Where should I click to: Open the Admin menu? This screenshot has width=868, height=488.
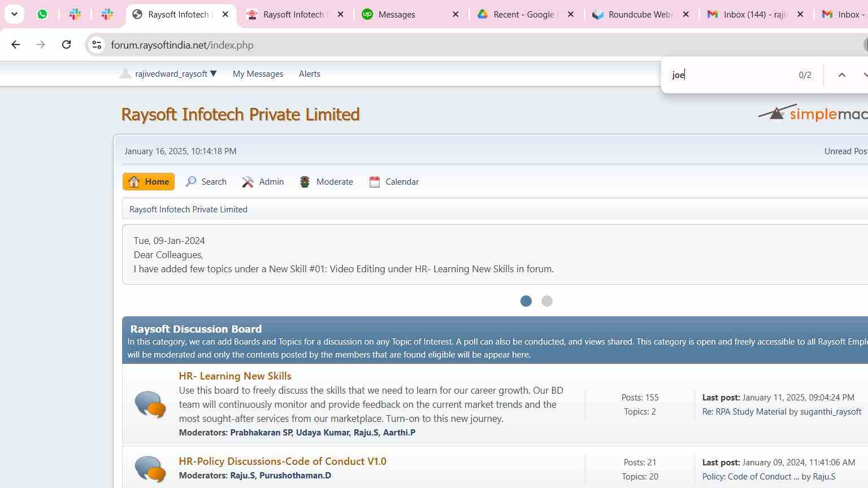pyautogui.click(x=263, y=182)
